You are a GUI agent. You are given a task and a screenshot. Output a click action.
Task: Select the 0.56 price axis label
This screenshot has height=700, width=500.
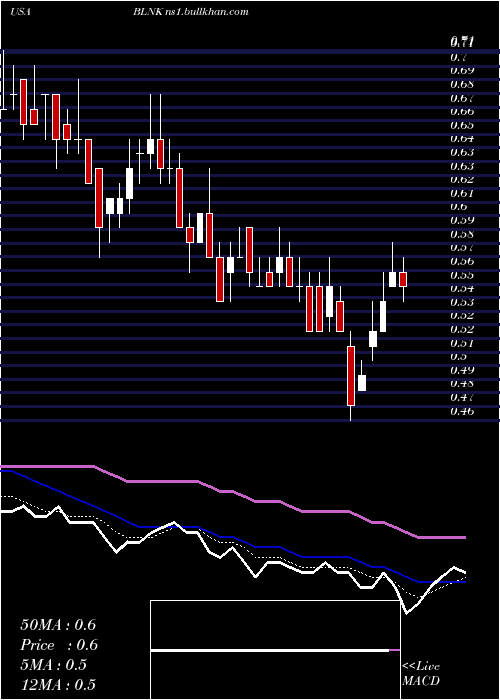(x=462, y=262)
